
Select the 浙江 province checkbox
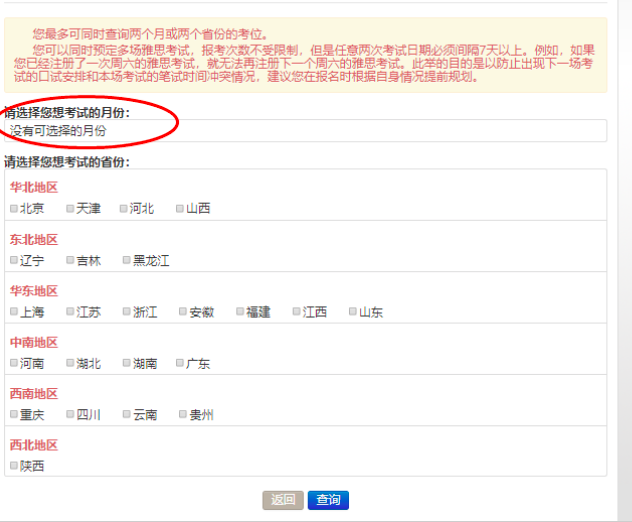click(127, 312)
